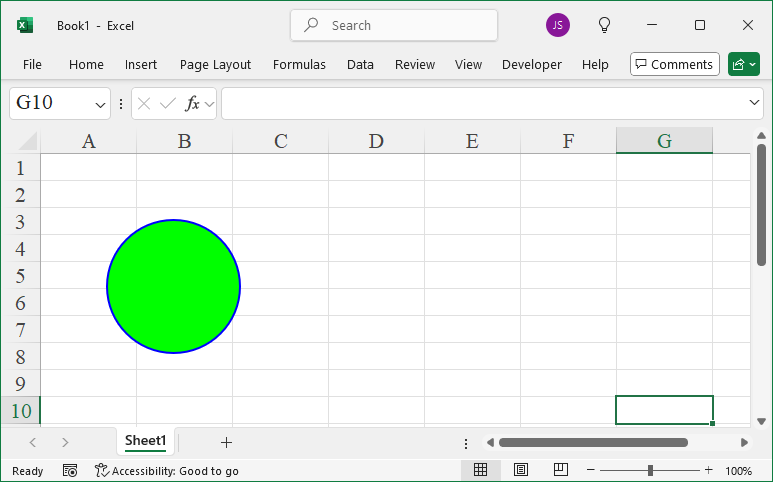
Task: Select the green circle shape
Action: [173, 286]
